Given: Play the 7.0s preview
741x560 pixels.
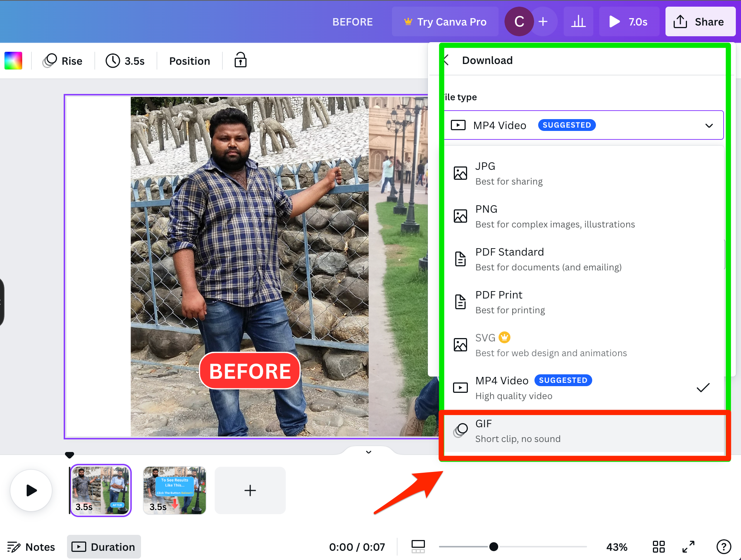Looking at the screenshot, I should point(629,21).
